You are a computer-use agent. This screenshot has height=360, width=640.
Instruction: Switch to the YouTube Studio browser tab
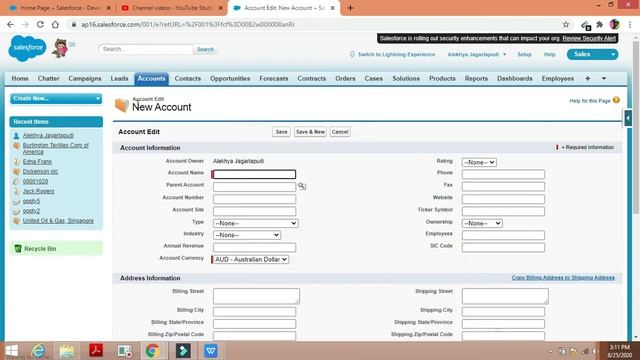(172, 8)
